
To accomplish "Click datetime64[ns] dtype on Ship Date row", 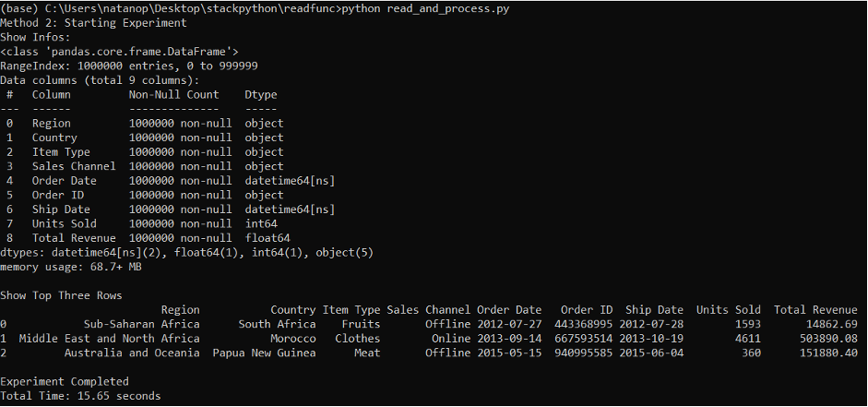I will 290,209.
